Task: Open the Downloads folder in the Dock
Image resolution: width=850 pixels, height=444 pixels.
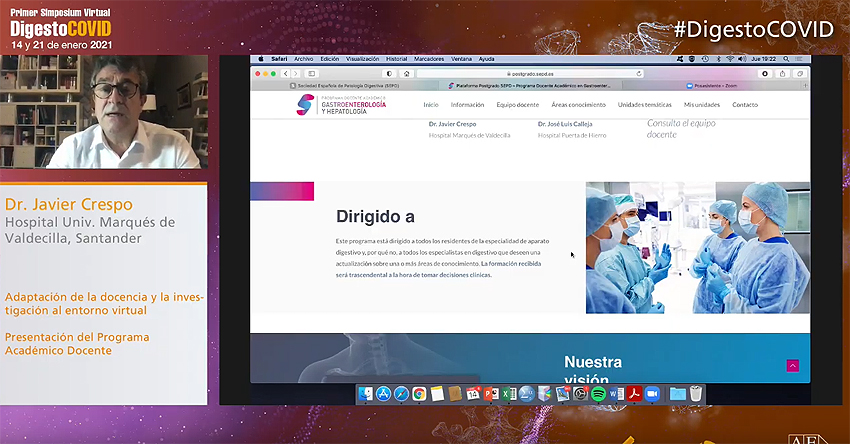Action: [678, 394]
